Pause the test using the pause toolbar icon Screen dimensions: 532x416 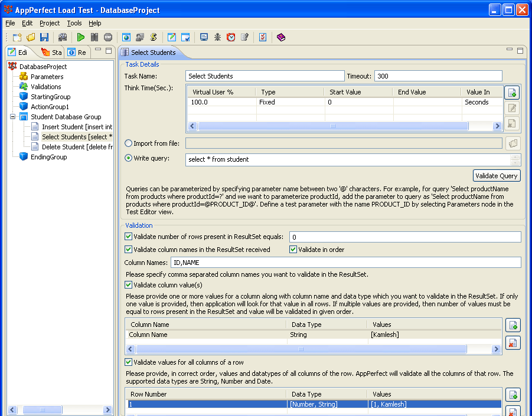tap(94, 37)
